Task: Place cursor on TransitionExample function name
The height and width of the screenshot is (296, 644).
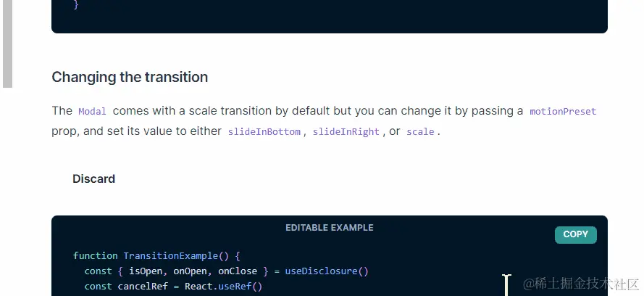Action: (171, 255)
